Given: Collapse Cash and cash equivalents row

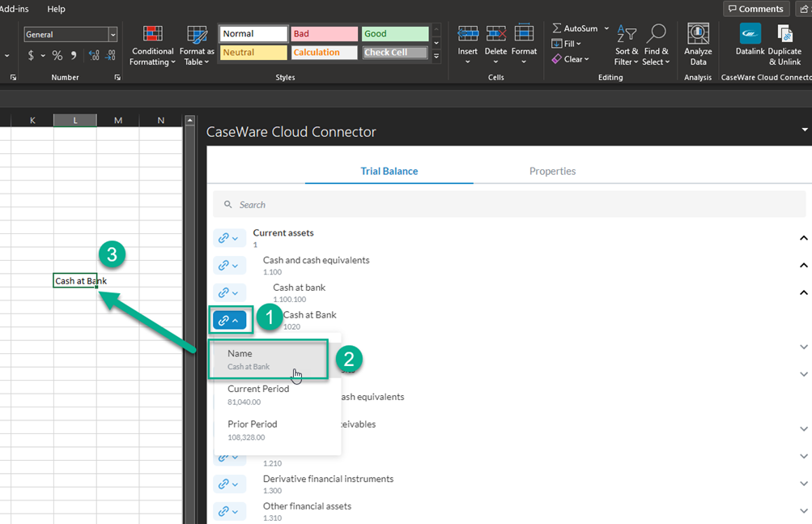Looking at the screenshot, I should (x=803, y=266).
